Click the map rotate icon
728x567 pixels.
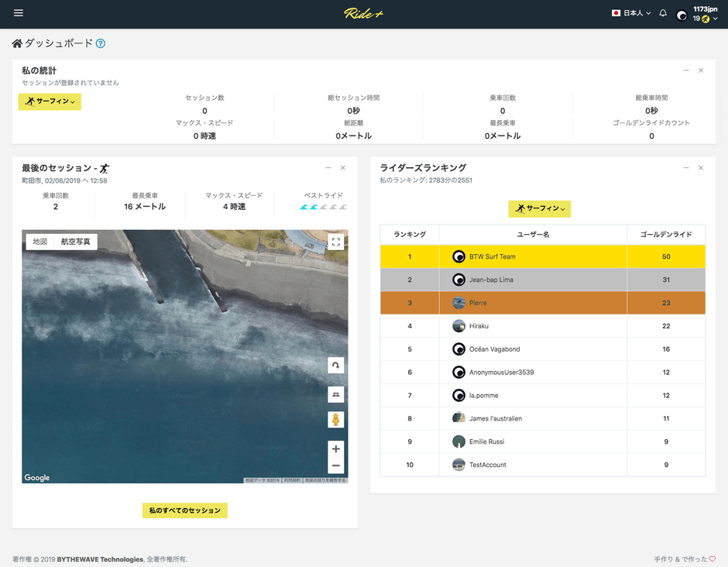[x=335, y=365]
